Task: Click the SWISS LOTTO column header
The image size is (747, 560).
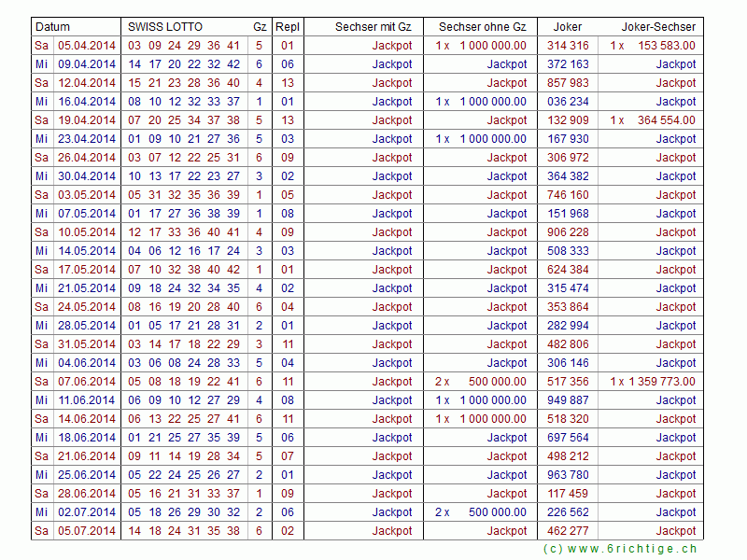Action: point(165,27)
